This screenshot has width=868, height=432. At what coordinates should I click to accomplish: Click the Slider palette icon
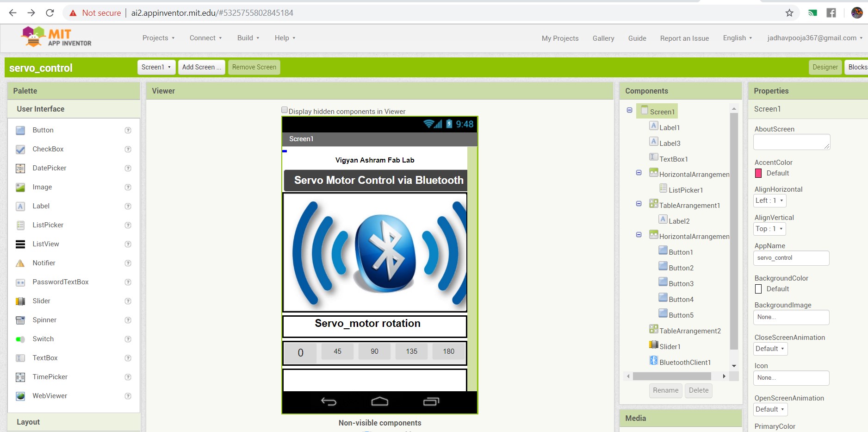(x=20, y=301)
